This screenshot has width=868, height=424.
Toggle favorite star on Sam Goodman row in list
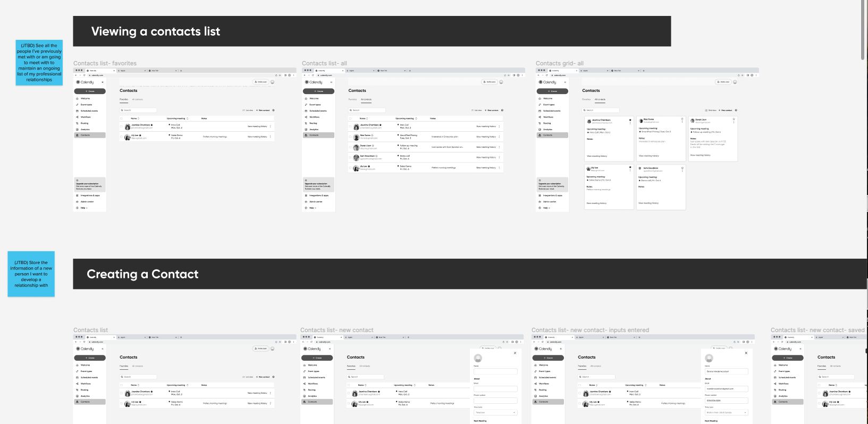pyautogui.click(x=377, y=156)
